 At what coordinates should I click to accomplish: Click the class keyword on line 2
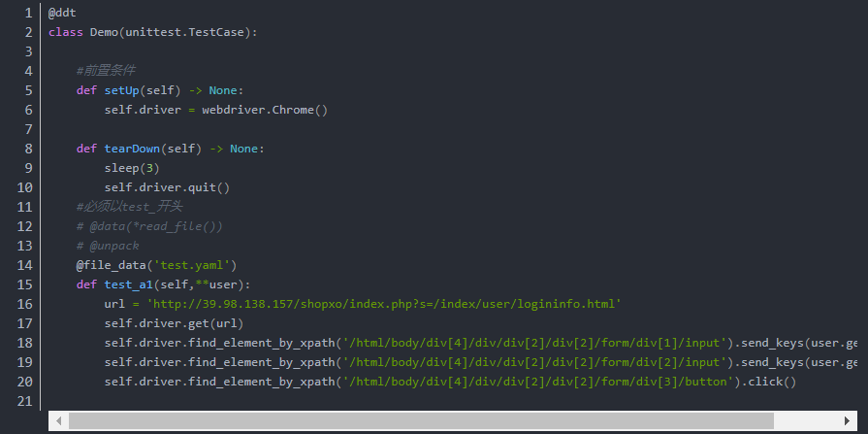66,32
